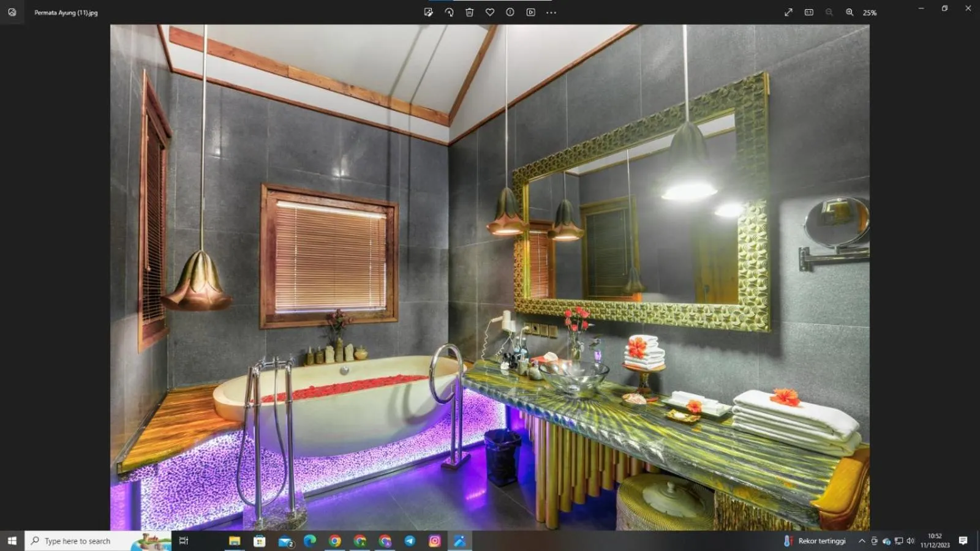
Task: Click the Photos app icon beside the file name
Action: (x=12, y=12)
